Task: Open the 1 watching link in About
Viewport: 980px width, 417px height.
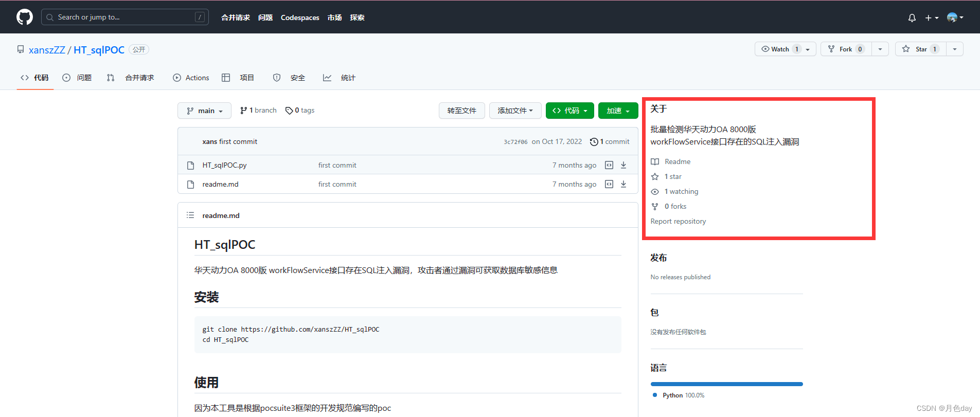Action: (674, 191)
